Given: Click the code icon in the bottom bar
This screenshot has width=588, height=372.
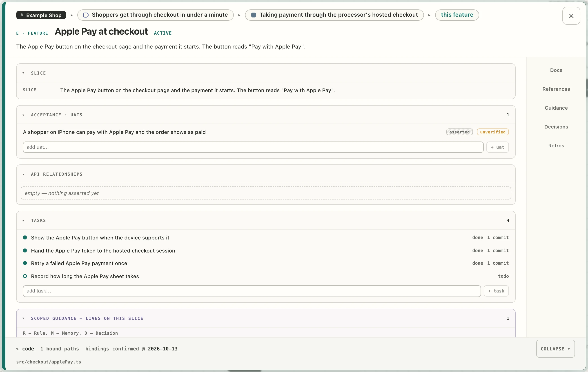Looking at the screenshot, I should coord(18,349).
